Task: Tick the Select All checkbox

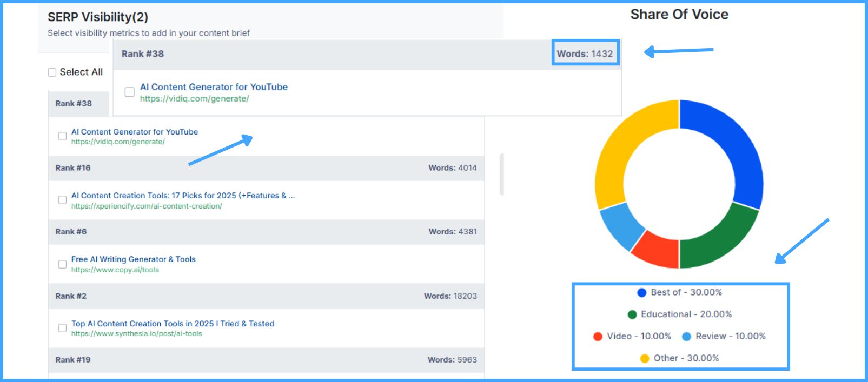Action: [x=52, y=72]
